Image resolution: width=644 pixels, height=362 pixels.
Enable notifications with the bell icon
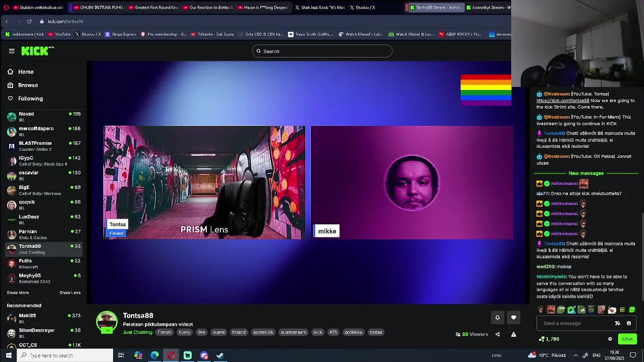pyautogui.click(x=498, y=317)
